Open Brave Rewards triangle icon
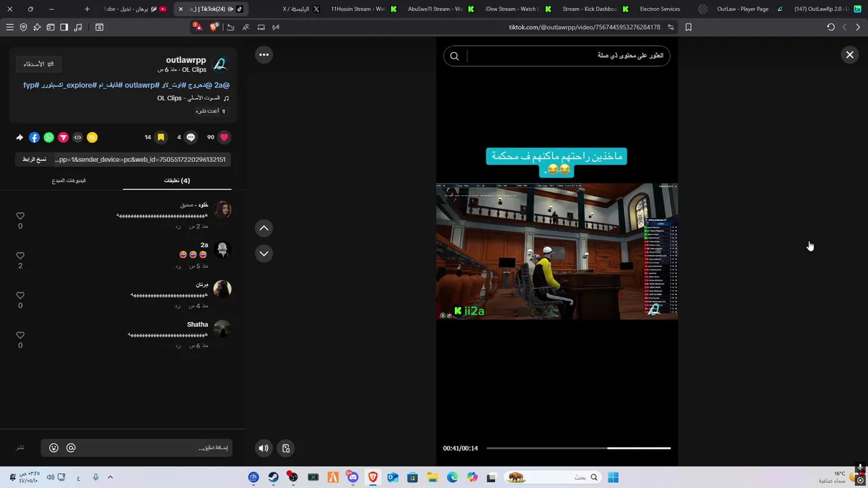The height and width of the screenshot is (488, 868). coord(197,26)
